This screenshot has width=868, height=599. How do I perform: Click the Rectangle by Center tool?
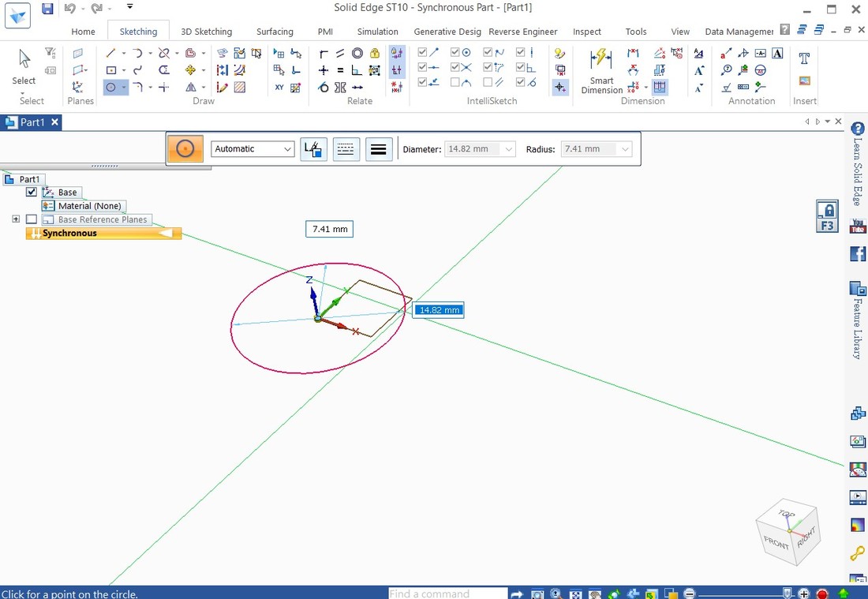(x=111, y=70)
